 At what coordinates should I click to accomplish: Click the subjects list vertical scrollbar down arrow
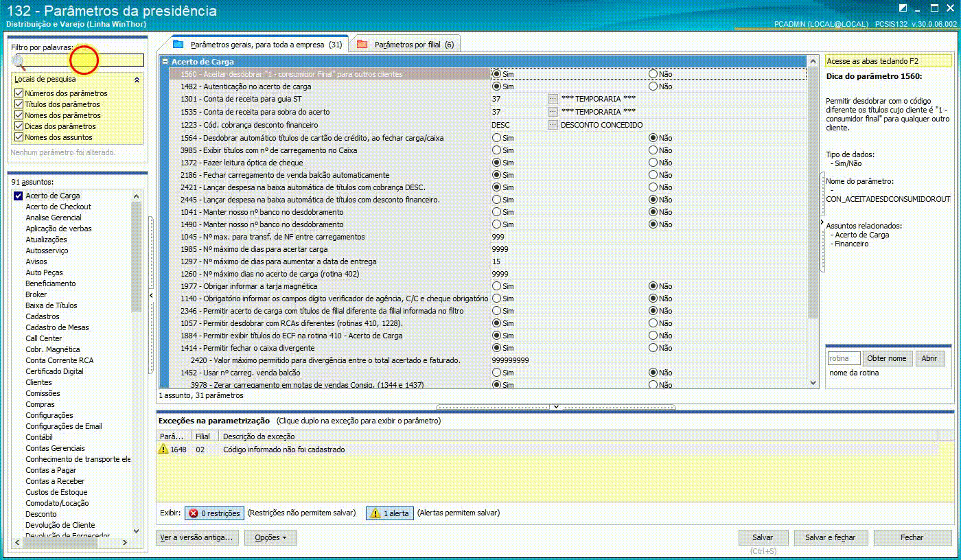tap(136, 531)
